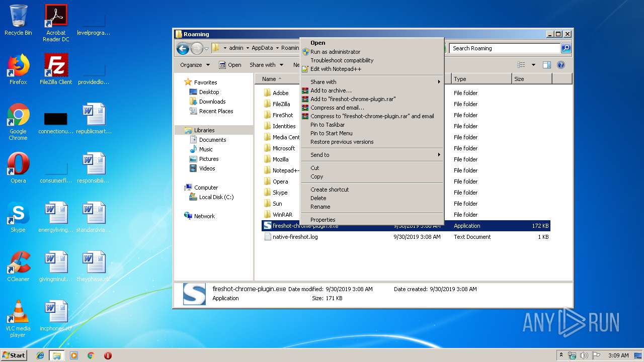
Task: Choose Run as administrator
Action: click(x=372, y=52)
